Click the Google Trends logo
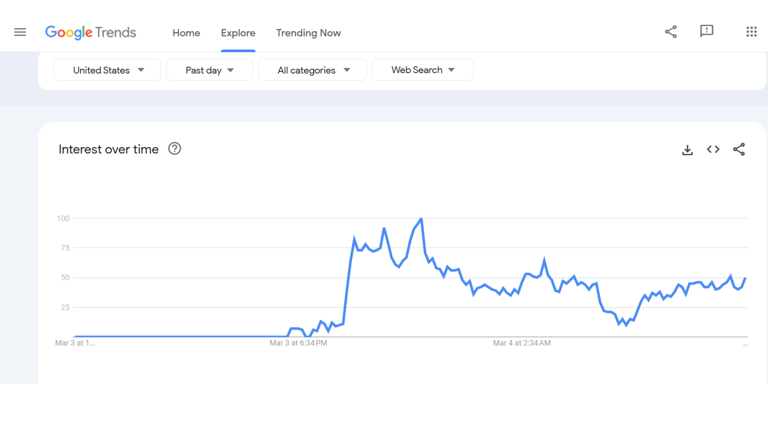This screenshot has height=432, width=768. point(90,32)
